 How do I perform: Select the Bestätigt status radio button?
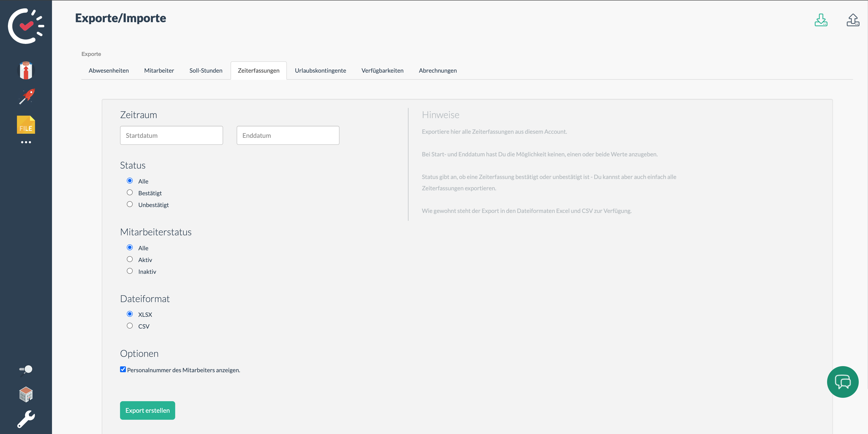(130, 193)
